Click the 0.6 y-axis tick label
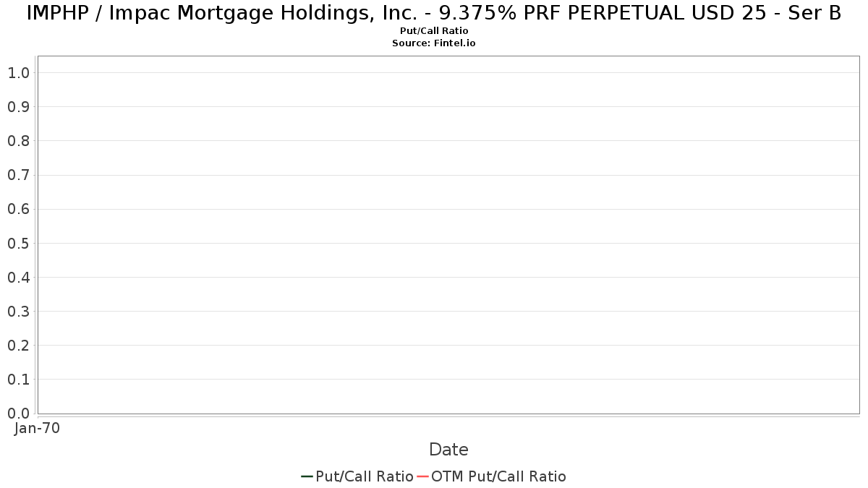 pyautogui.click(x=18, y=209)
